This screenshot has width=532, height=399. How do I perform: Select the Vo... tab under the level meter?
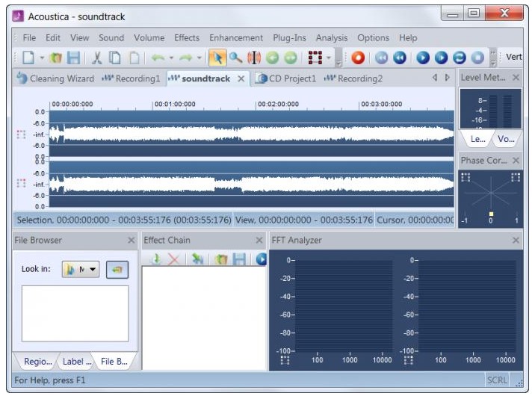pos(506,139)
